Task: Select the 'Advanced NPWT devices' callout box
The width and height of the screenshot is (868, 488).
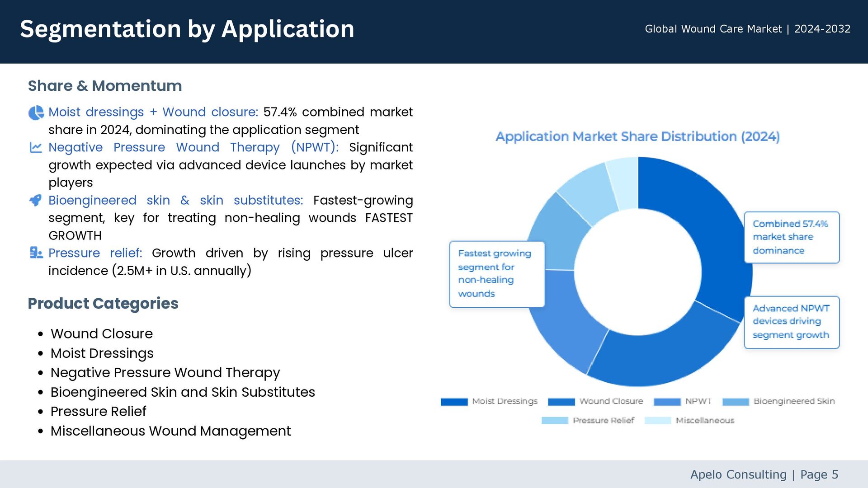Action: click(791, 322)
